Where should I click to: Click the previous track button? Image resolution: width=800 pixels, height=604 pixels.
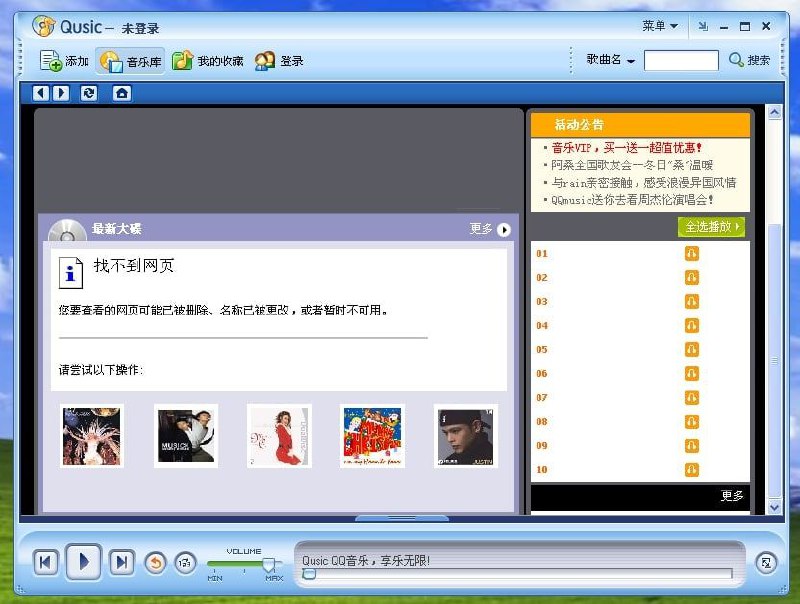[x=45, y=562]
